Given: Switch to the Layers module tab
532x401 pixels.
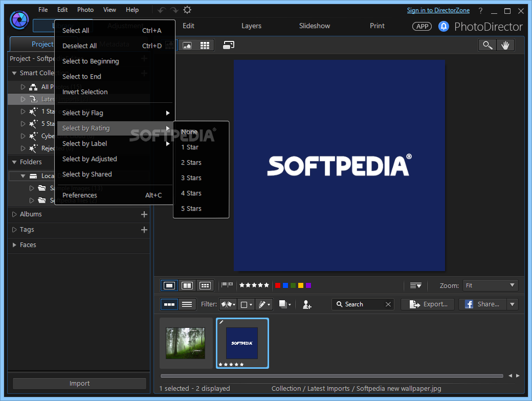Looking at the screenshot, I should point(251,26).
